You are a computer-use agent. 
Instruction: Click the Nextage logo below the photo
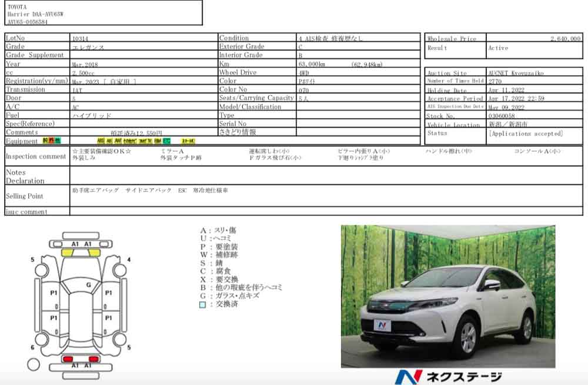point(449,377)
